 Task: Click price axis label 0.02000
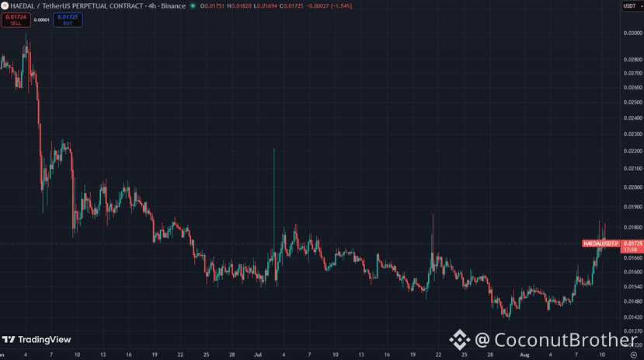[x=632, y=187]
